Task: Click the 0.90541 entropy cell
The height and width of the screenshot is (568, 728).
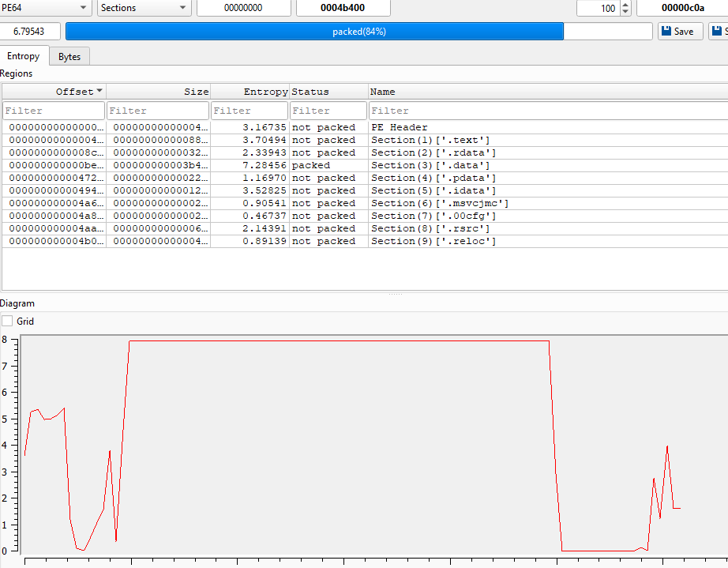Action: tap(250, 203)
